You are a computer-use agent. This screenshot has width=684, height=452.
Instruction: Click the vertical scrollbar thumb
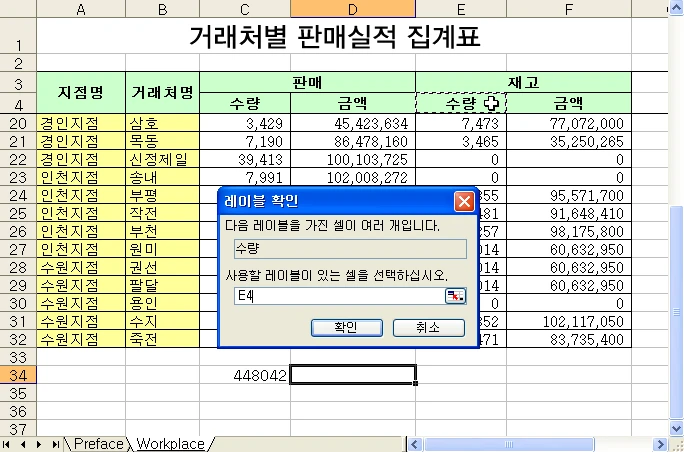pyautogui.click(x=676, y=312)
